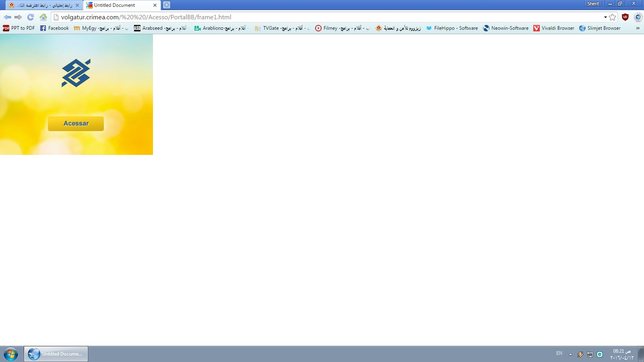Open a new tab with the plus button
The height and width of the screenshot is (362, 644).
pyautogui.click(x=167, y=5)
